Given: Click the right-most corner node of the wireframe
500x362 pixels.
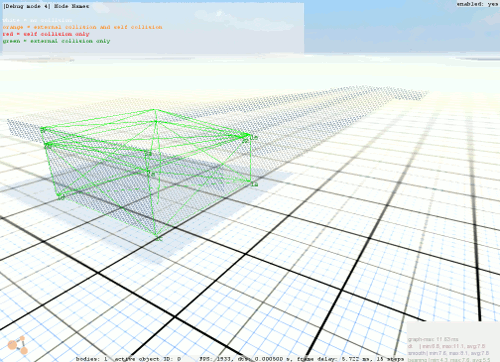Looking at the screenshot, I should pos(250,136).
